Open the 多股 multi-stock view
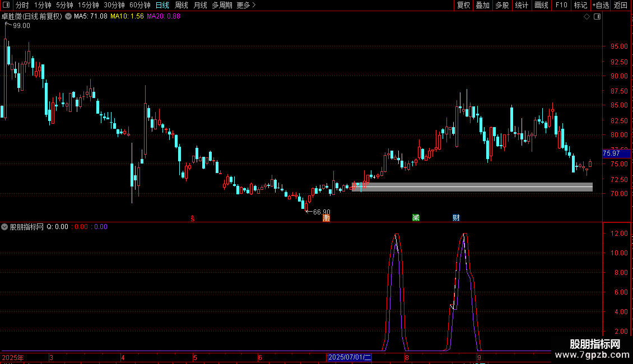This screenshot has width=633, height=364. point(502,5)
